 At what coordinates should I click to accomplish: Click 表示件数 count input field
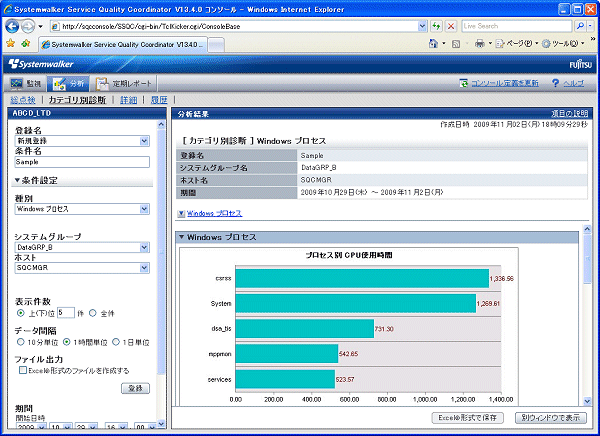coord(65,313)
